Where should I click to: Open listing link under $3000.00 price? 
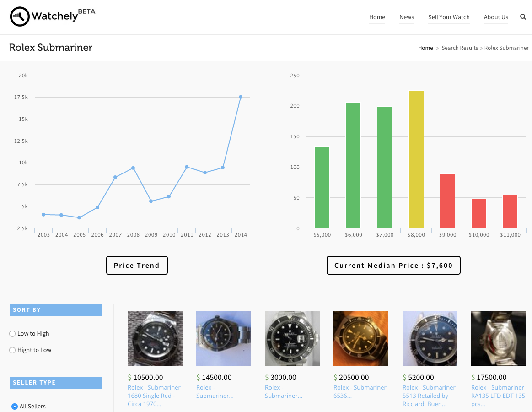click(283, 391)
